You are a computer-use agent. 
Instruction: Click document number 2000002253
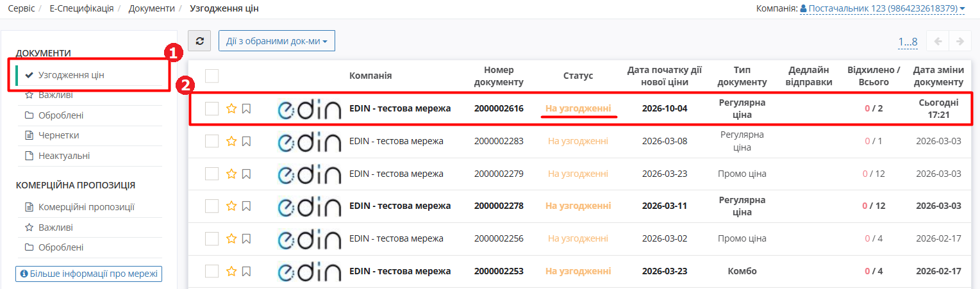[499, 271]
